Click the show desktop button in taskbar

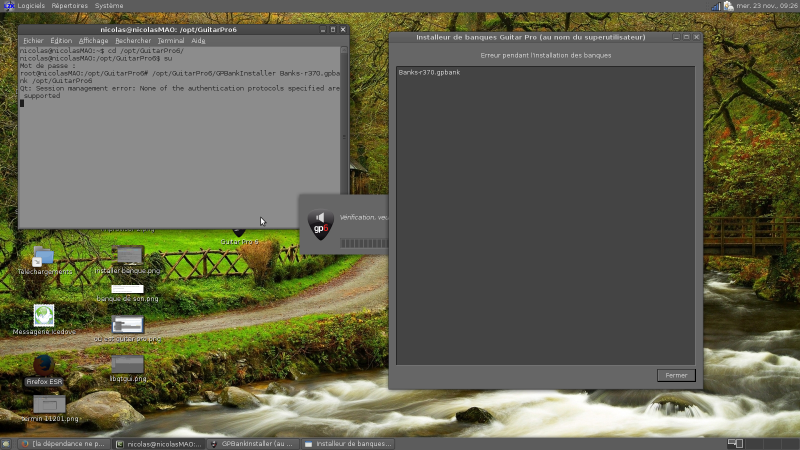pos(6,444)
